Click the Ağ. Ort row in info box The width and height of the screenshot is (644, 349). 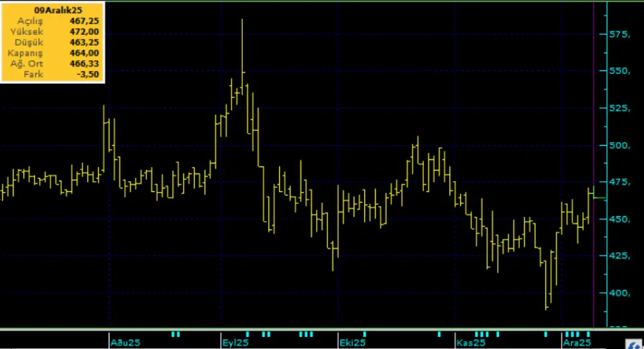pyautogui.click(x=54, y=64)
